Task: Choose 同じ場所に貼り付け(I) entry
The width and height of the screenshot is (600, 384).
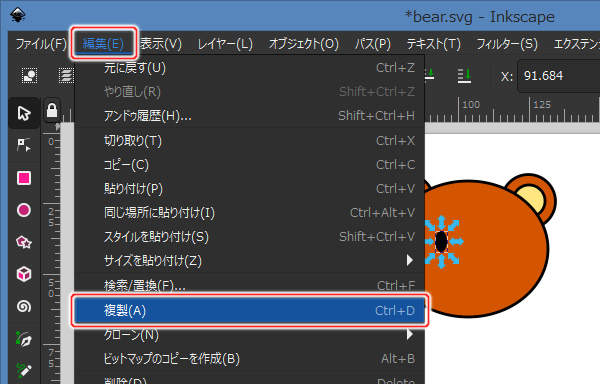Action: click(x=249, y=213)
